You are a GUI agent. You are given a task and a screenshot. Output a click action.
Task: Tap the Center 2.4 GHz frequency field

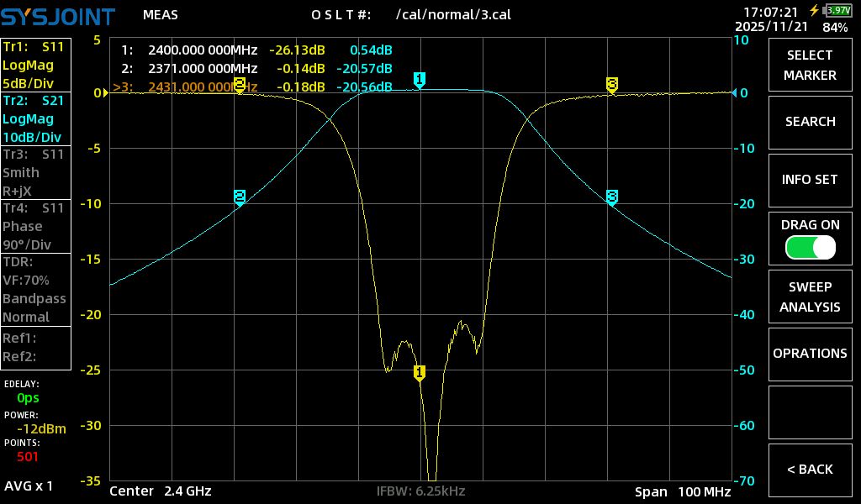pyautogui.click(x=161, y=491)
